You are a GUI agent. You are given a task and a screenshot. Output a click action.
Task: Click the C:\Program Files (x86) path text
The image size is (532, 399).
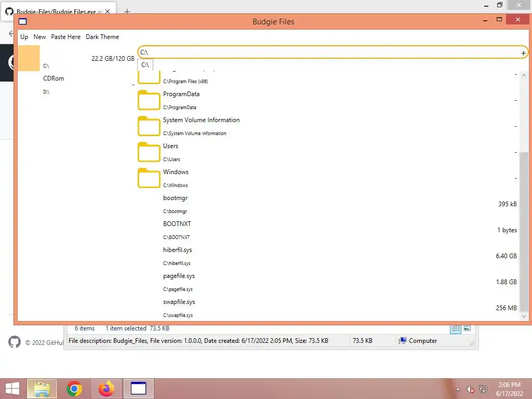pyautogui.click(x=185, y=82)
